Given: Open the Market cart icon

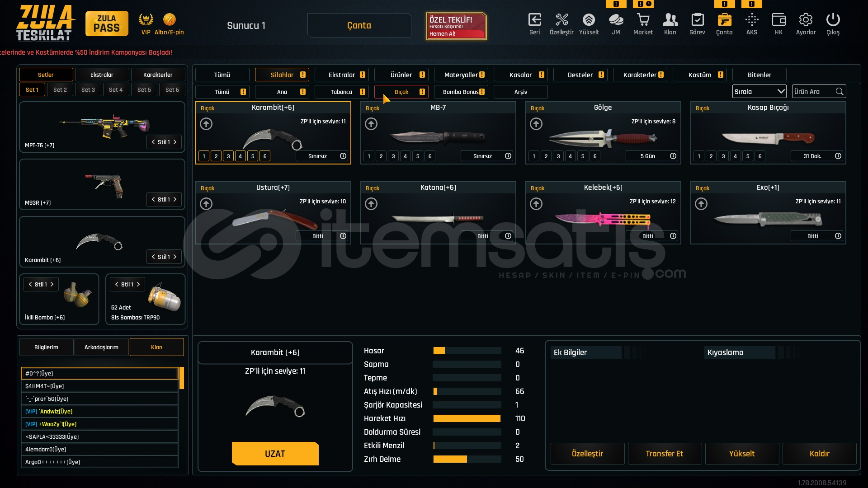Looking at the screenshot, I should (643, 20).
